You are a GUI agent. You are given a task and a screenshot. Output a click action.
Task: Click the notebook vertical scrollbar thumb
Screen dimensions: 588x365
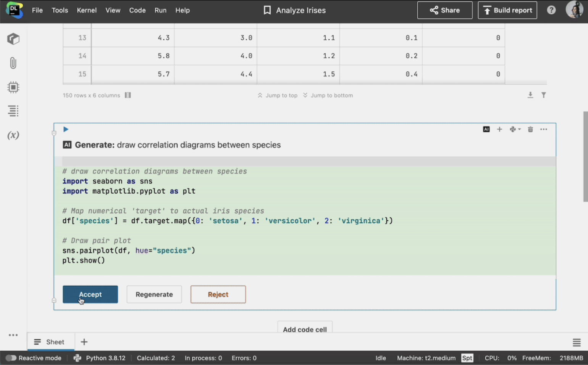point(585,156)
